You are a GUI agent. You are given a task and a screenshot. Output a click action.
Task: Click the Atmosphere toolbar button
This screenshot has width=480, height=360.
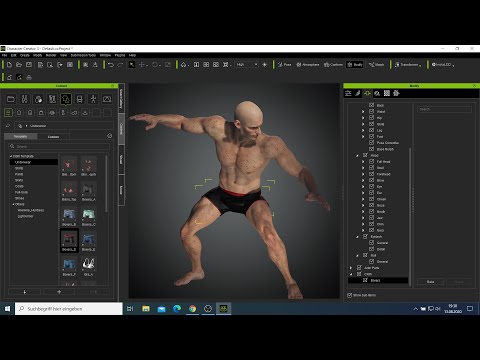(308, 65)
